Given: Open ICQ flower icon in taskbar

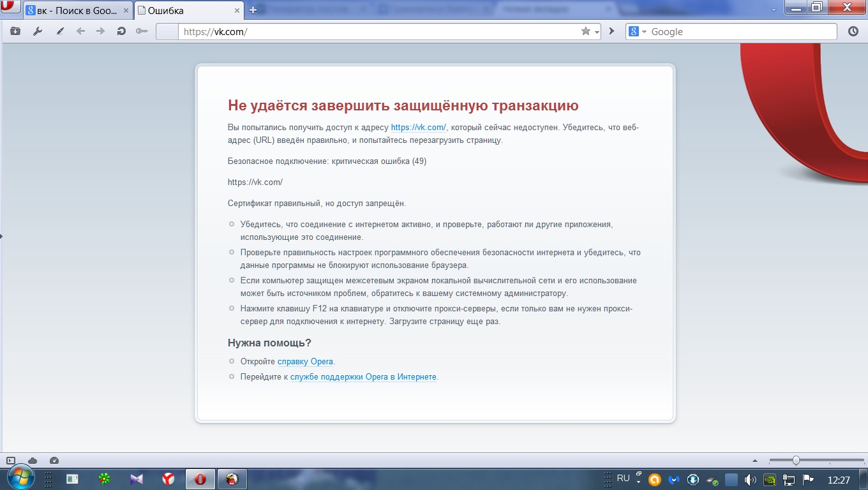Looking at the screenshot, I should [x=104, y=479].
